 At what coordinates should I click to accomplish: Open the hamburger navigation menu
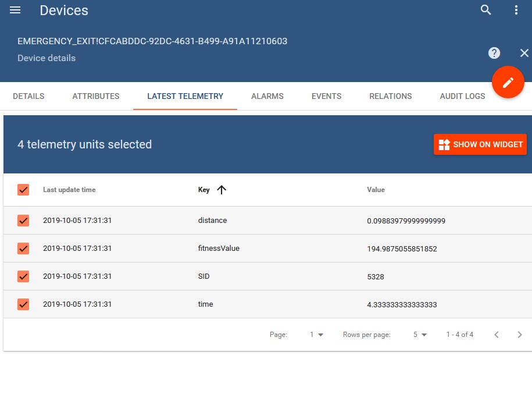click(x=15, y=10)
